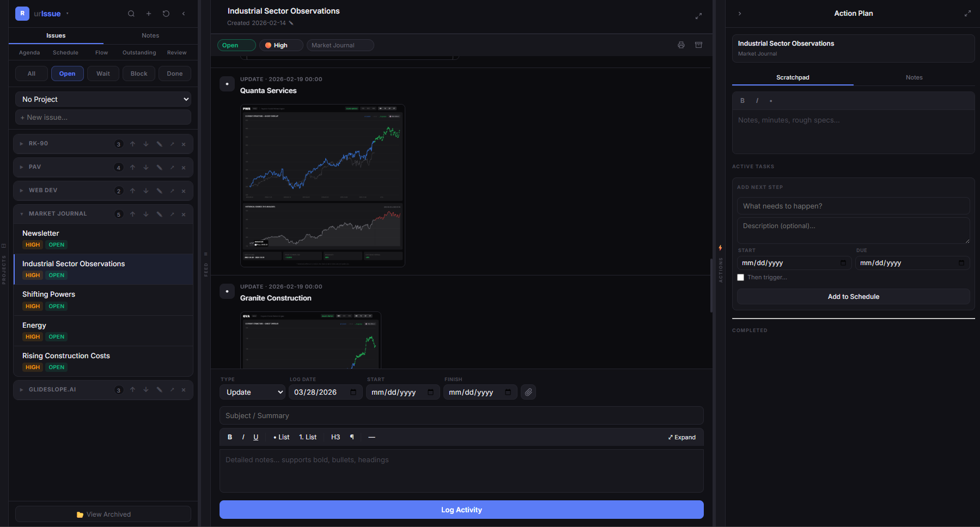This screenshot has height=527, width=980.
Task: Open the Flow view
Action: pos(101,53)
